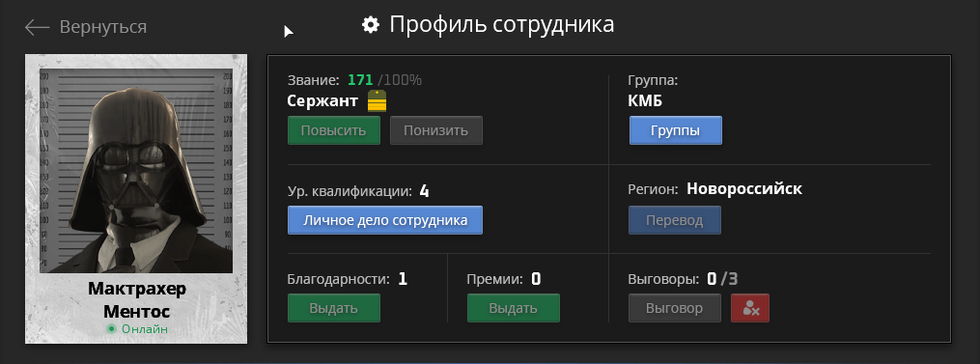Click the Выговор button
The width and height of the screenshot is (980, 364).
click(x=675, y=308)
